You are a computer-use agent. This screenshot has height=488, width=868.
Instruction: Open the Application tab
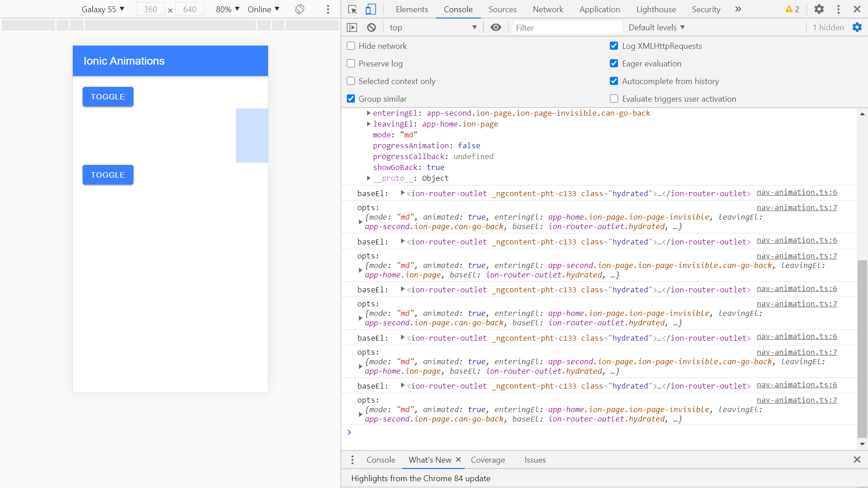pyautogui.click(x=599, y=9)
